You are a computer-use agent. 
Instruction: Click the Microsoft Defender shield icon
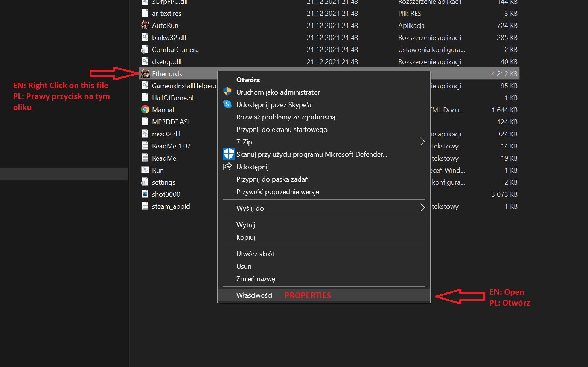[x=228, y=154]
